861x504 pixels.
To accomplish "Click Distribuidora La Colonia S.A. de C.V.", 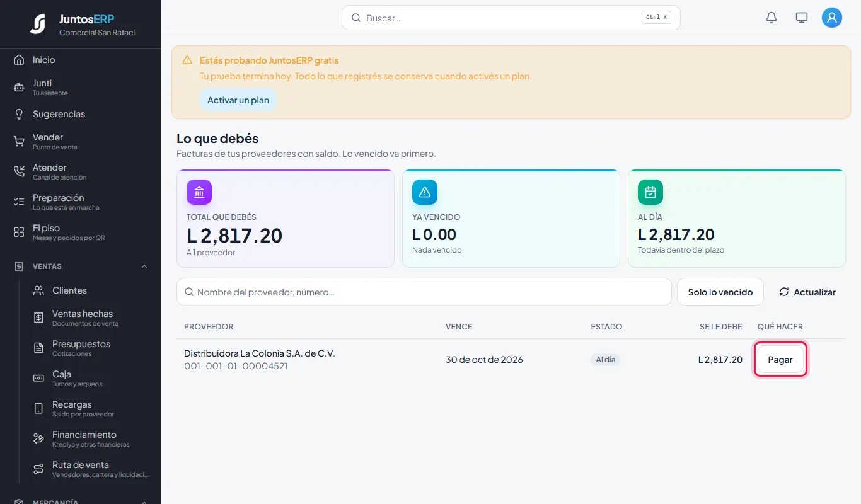I will click(260, 353).
